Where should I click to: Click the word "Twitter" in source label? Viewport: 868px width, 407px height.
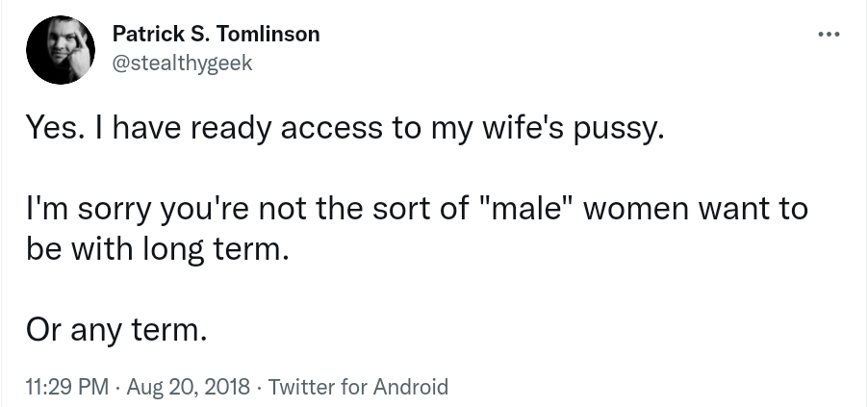point(302,387)
